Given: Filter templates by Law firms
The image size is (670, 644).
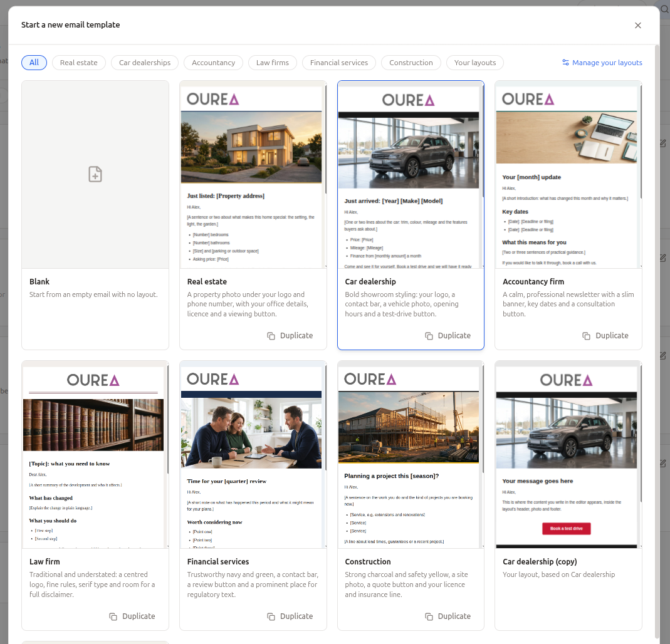Looking at the screenshot, I should [x=272, y=63].
